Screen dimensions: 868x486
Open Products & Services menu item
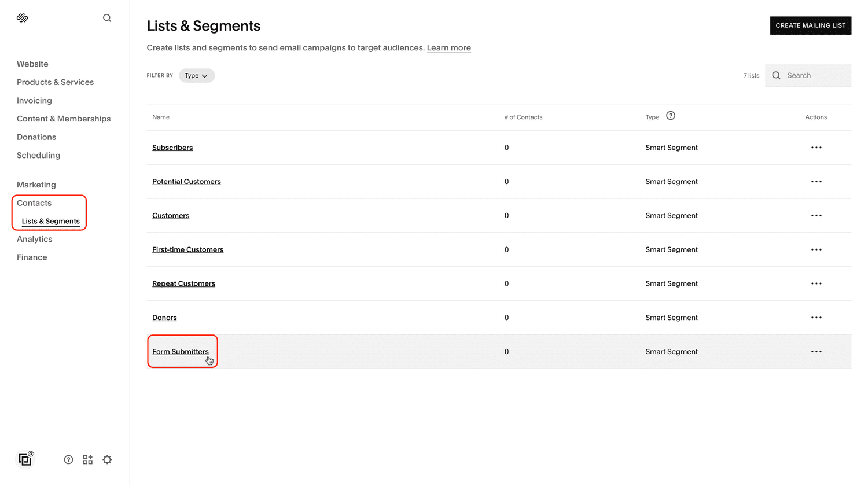(x=55, y=82)
